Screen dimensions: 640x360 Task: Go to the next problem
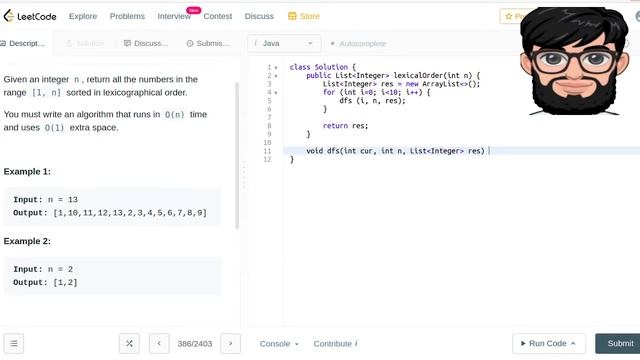point(230,344)
